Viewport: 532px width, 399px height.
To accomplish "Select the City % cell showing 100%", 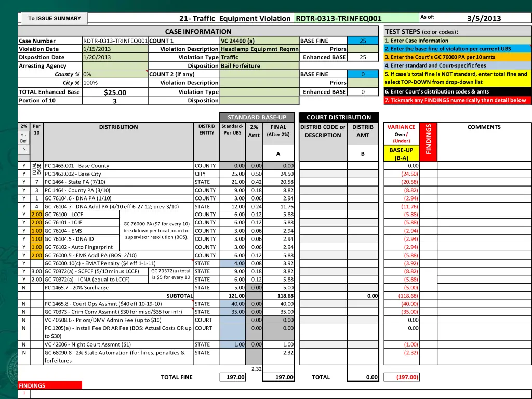I will coord(115,83).
